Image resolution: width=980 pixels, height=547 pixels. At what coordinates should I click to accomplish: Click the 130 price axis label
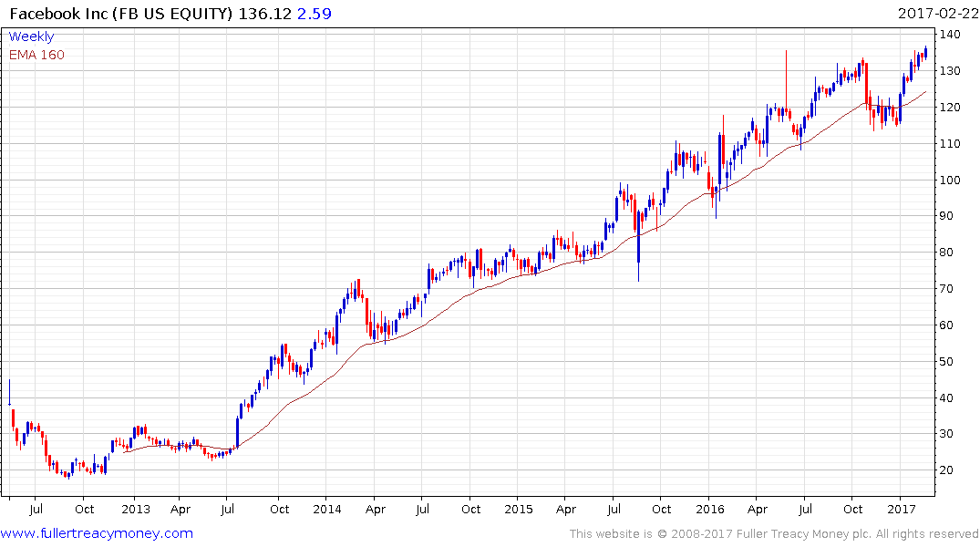click(x=950, y=70)
